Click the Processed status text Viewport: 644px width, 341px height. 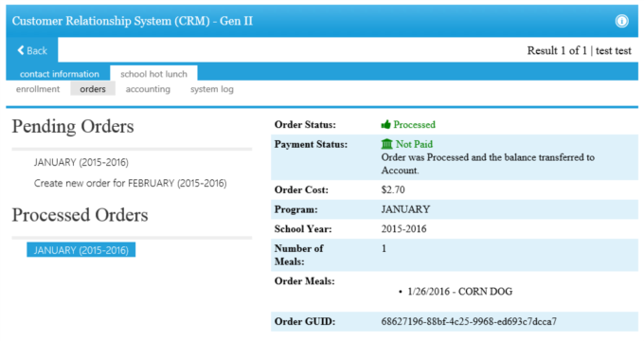coord(415,124)
